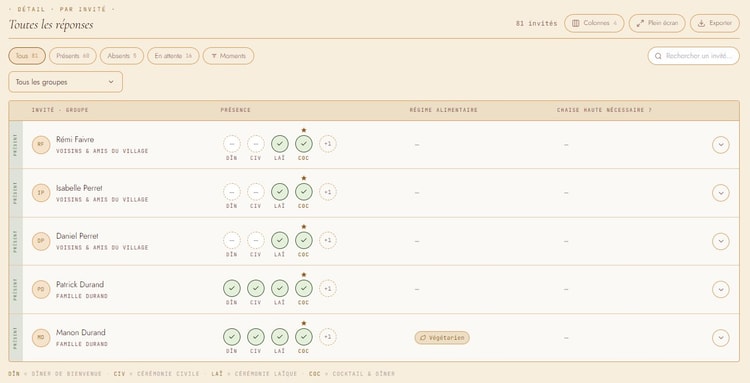Click the Régime alimentaire column header
750x383 pixels.
tap(443, 110)
